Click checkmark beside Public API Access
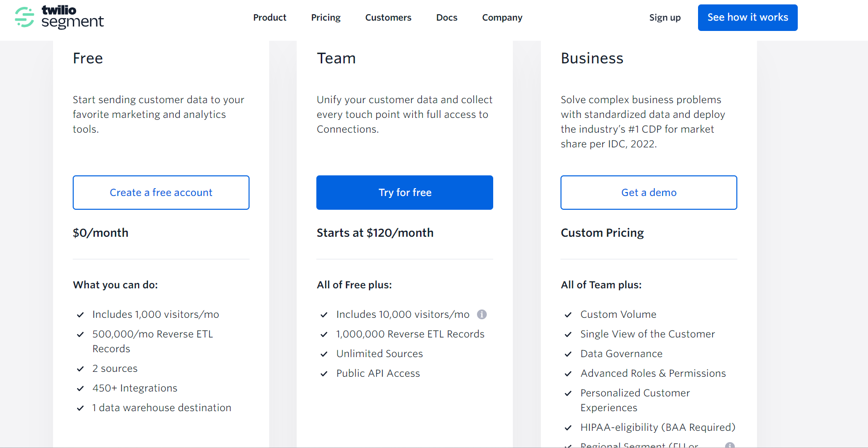 (x=324, y=374)
